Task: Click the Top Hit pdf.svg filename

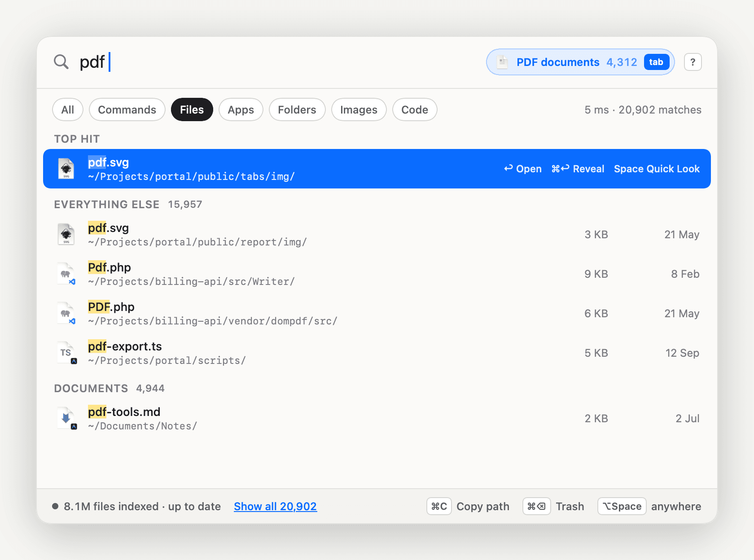Action: (x=108, y=162)
